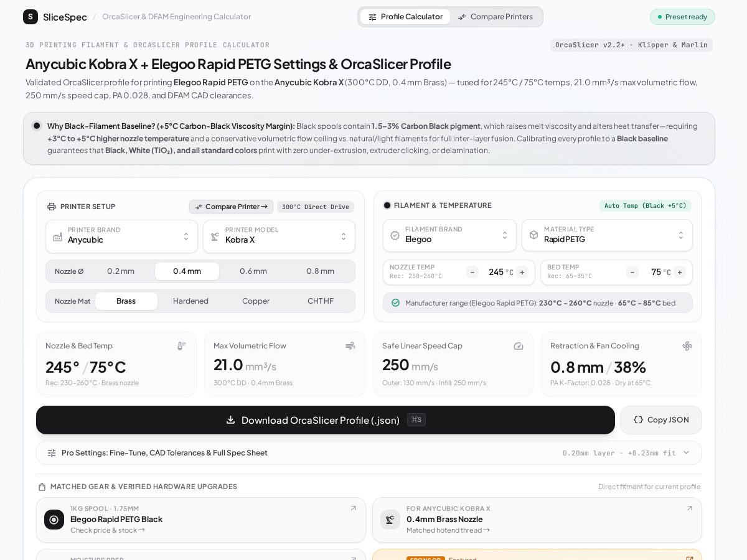Expand Pro Settings section
The height and width of the screenshot is (560, 747).
(x=369, y=453)
